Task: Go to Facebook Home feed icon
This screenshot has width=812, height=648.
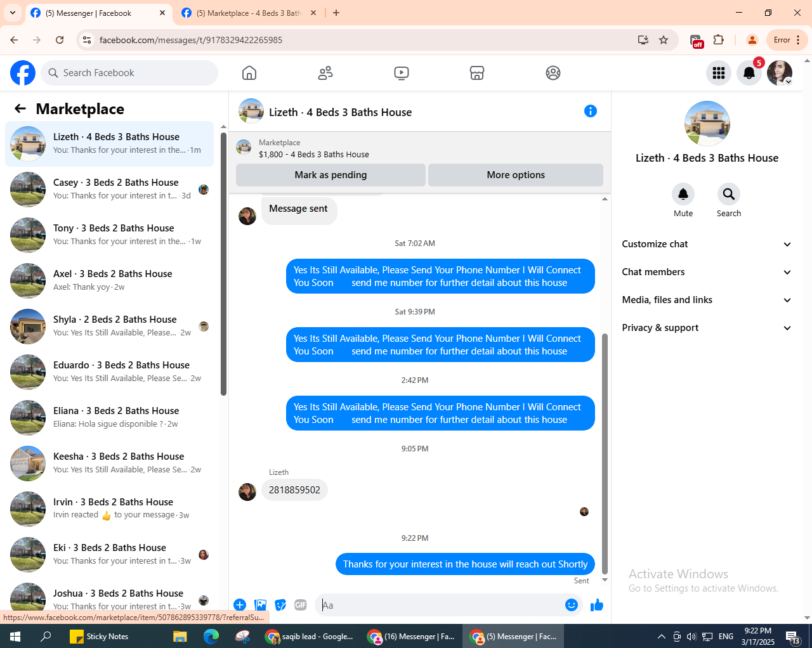Action: coord(249,73)
